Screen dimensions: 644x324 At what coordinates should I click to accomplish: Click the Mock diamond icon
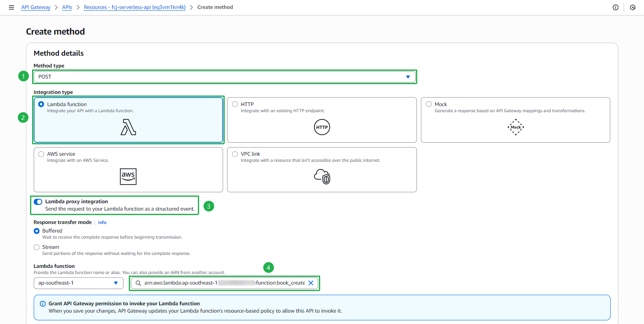(516, 127)
